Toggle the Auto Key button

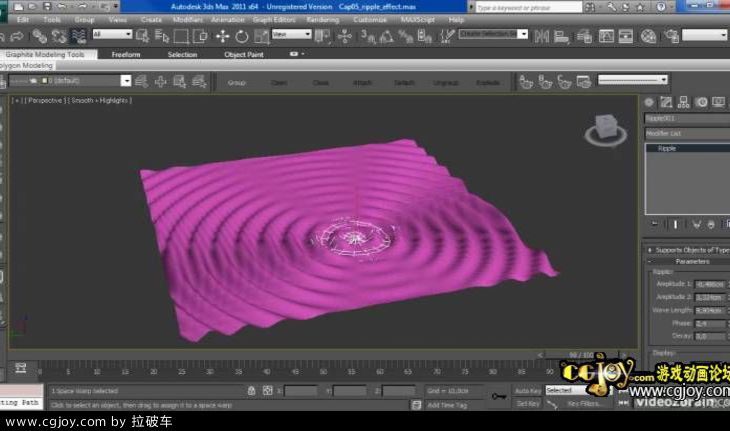coord(528,390)
